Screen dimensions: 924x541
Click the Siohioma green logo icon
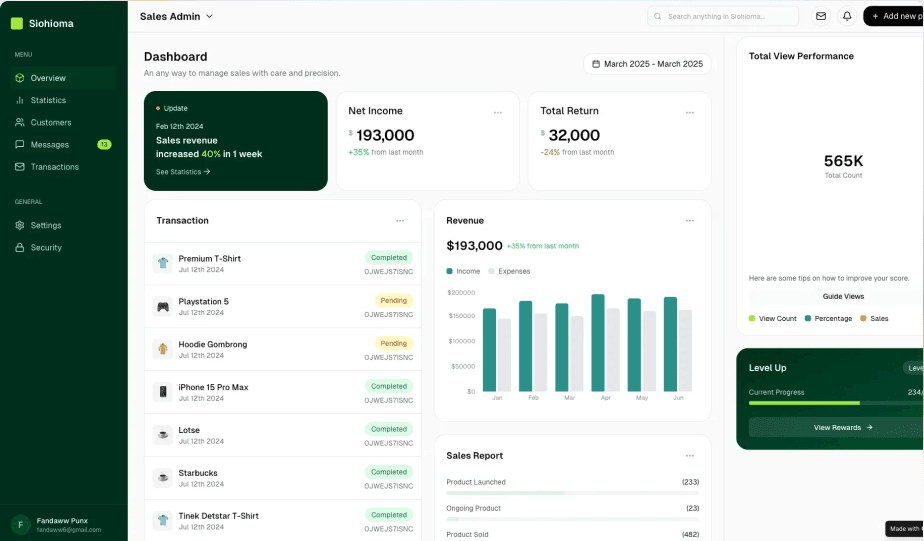click(x=17, y=23)
